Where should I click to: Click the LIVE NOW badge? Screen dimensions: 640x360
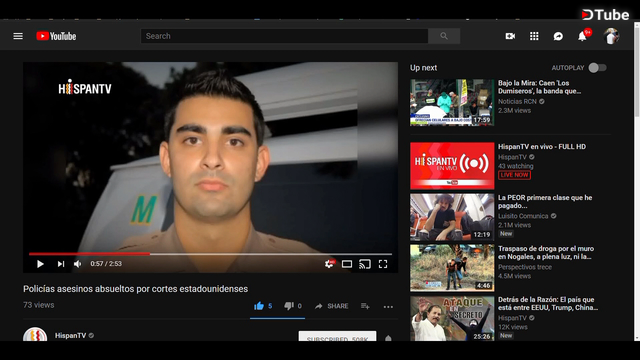tap(514, 175)
